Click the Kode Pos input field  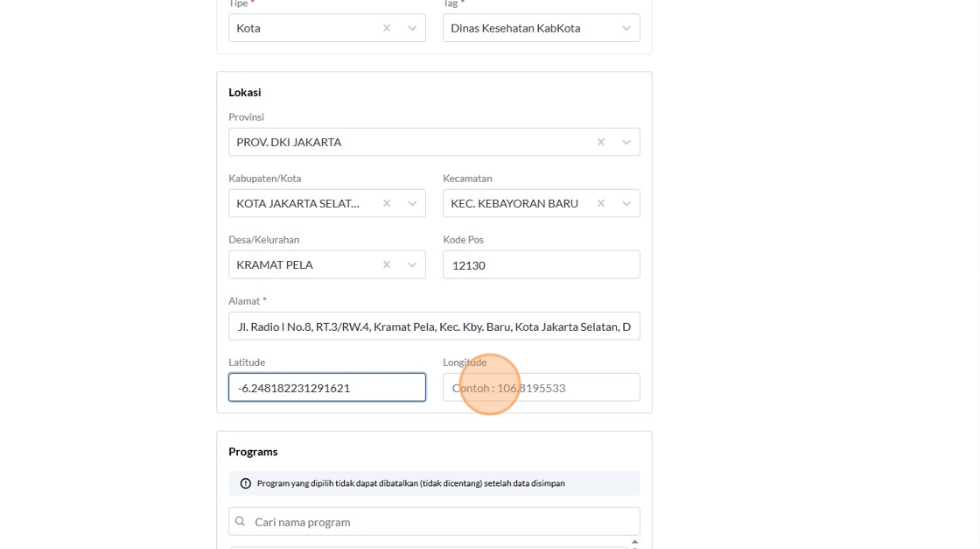coord(541,264)
